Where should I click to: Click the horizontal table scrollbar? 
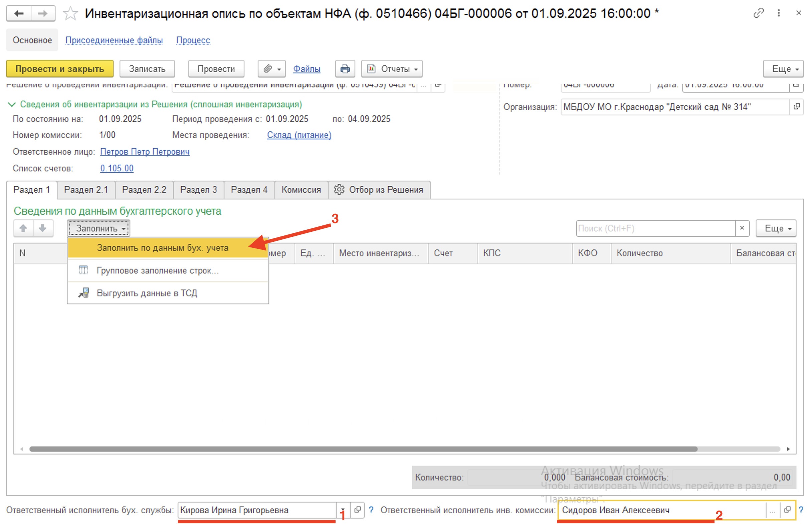pyautogui.click(x=363, y=449)
